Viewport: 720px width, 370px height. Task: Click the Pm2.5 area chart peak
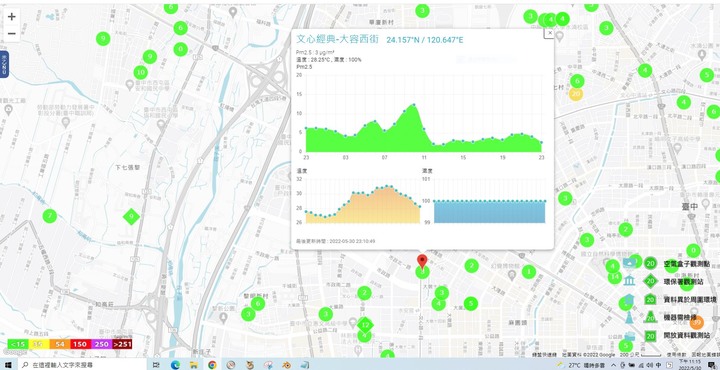tap(414, 105)
